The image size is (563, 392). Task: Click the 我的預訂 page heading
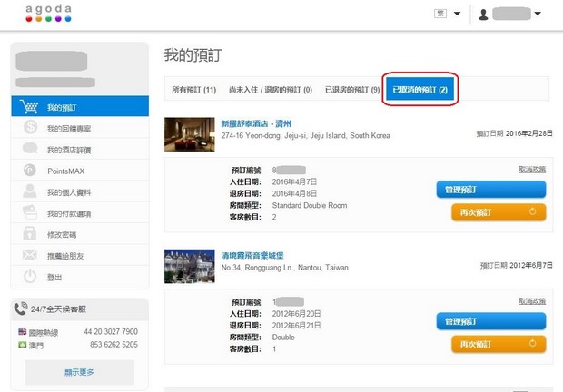coord(193,55)
